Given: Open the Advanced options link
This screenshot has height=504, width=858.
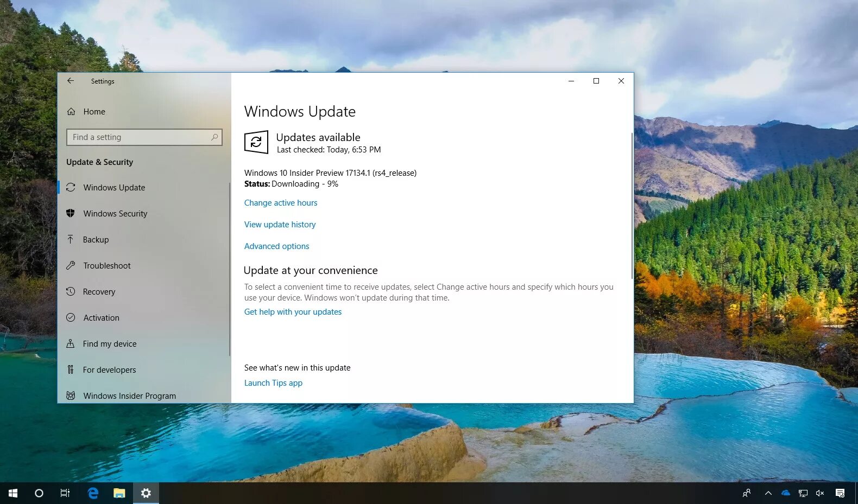Looking at the screenshot, I should click(276, 246).
